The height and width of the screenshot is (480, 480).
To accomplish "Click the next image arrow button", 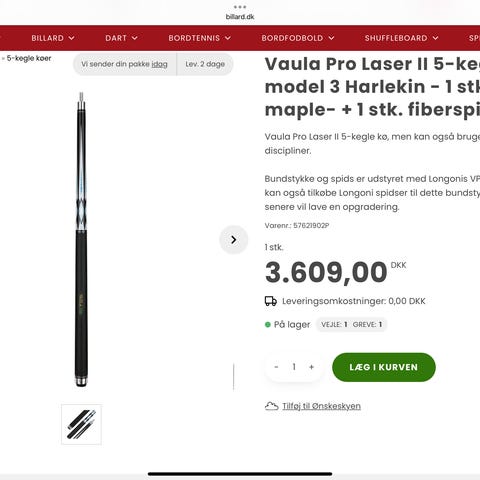I will [x=233, y=240].
